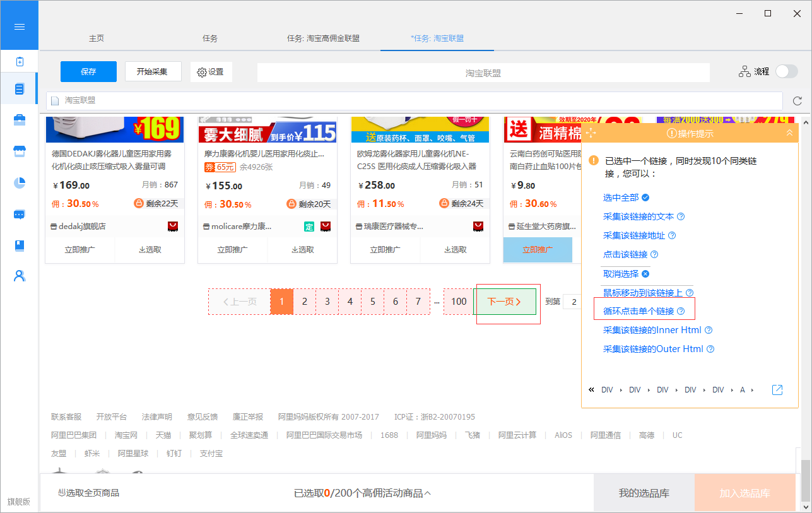This screenshot has height=513, width=812.
Task: Open the 设置 settings button
Action: click(211, 72)
